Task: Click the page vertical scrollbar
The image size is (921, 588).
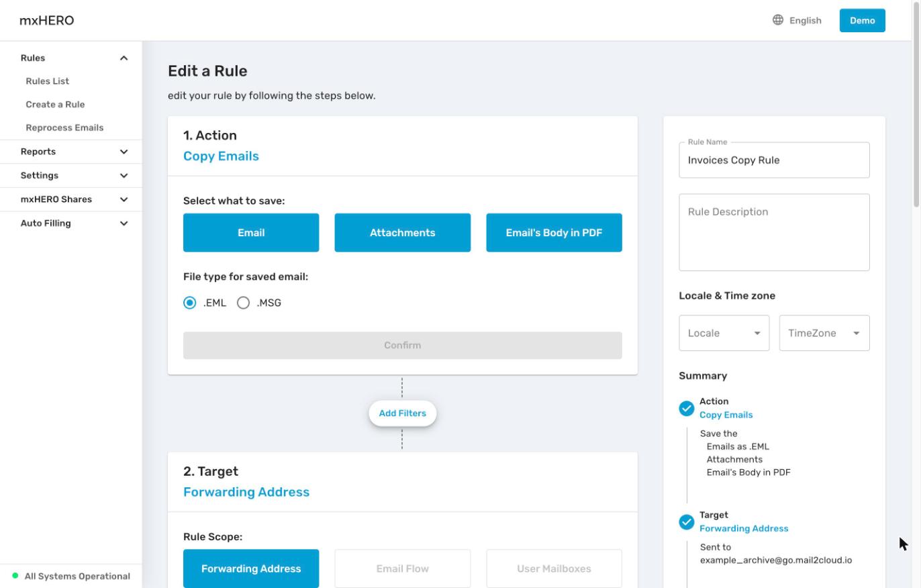Action: click(916, 104)
